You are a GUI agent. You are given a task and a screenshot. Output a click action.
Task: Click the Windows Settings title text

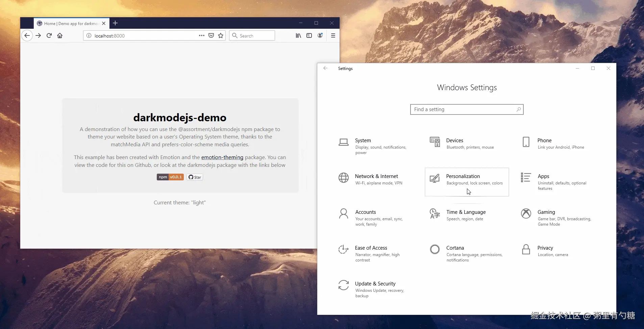coord(467,87)
